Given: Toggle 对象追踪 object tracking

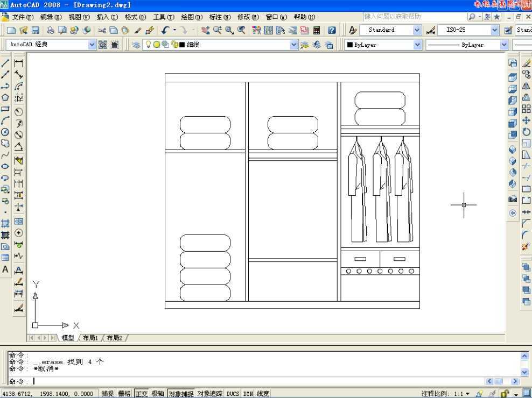Looking at the screenshot, I should (x=209, y=394).
